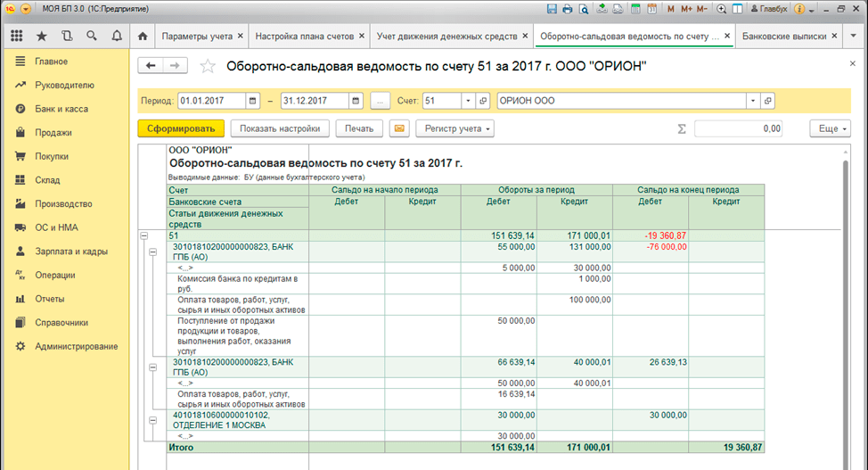Collapse the account 51 tree group
This screenshot has width=868, height=470.
[143, 235]
